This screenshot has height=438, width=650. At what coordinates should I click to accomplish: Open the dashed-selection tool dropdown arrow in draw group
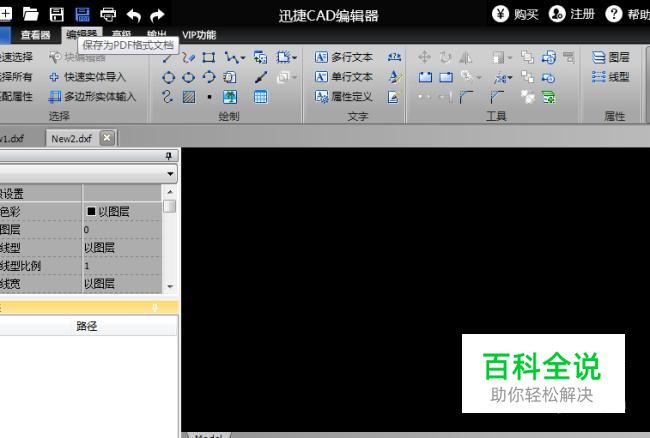click(294, 58)
